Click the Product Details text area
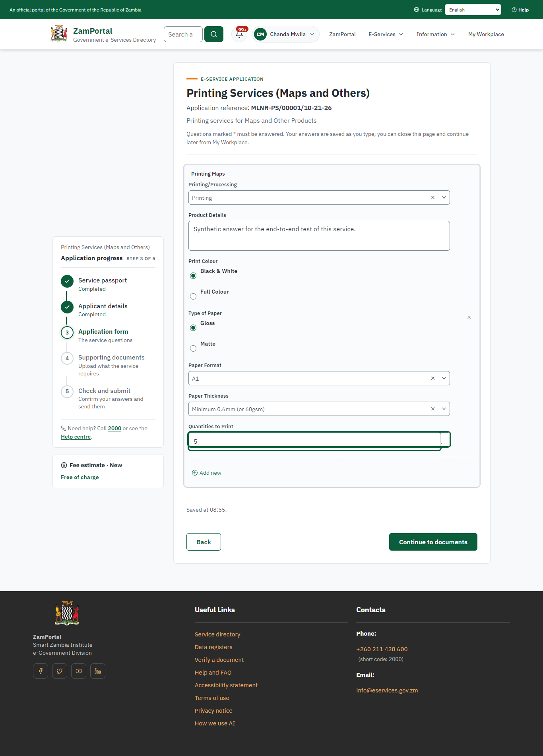 coord(319,236)
